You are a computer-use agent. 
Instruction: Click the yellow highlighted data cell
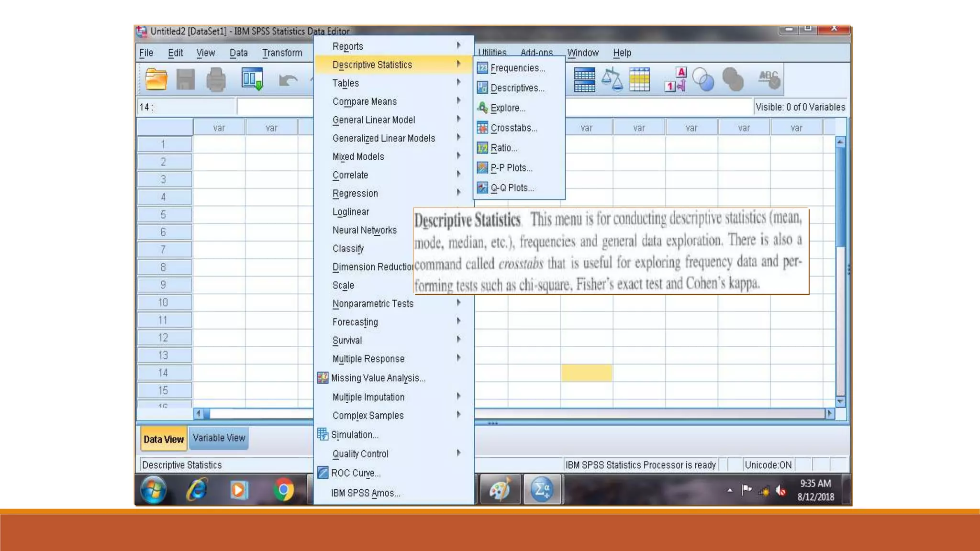[586, 373]
